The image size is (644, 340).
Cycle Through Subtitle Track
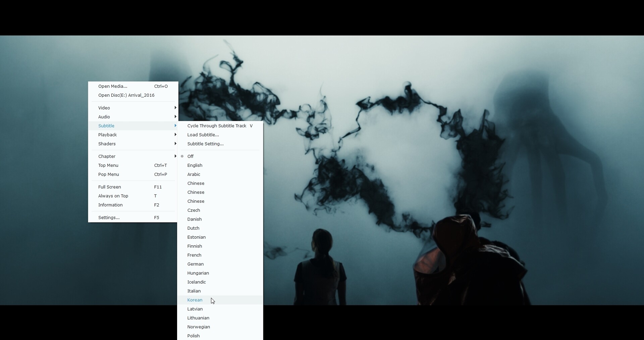point(217,126)
